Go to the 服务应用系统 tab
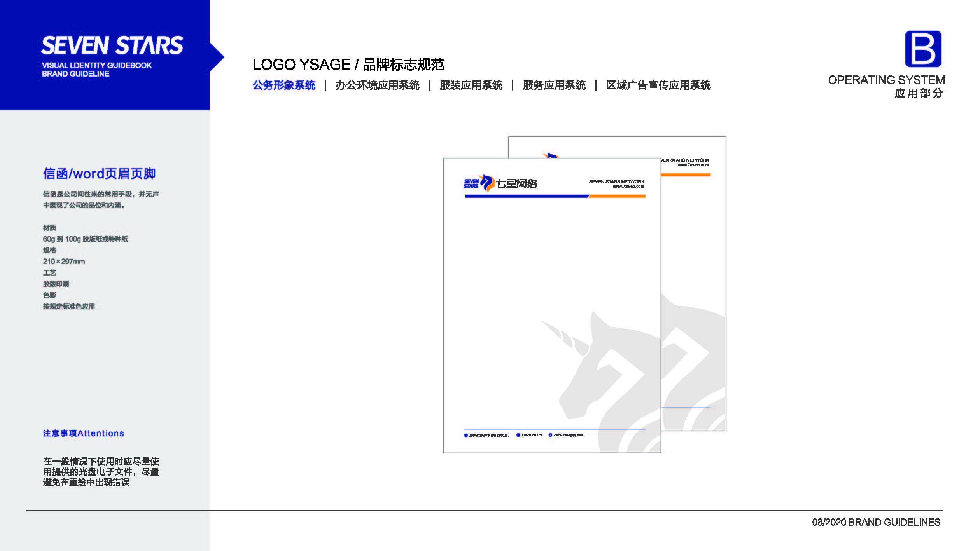Viewport: 980px width, 551px height. click(x=554, y=85)
